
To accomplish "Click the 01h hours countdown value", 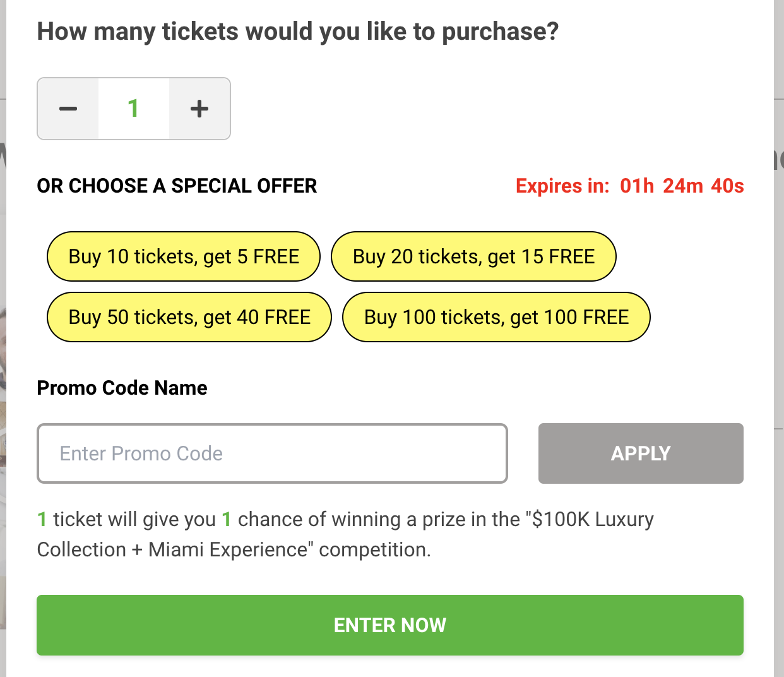I will point(637,186).
